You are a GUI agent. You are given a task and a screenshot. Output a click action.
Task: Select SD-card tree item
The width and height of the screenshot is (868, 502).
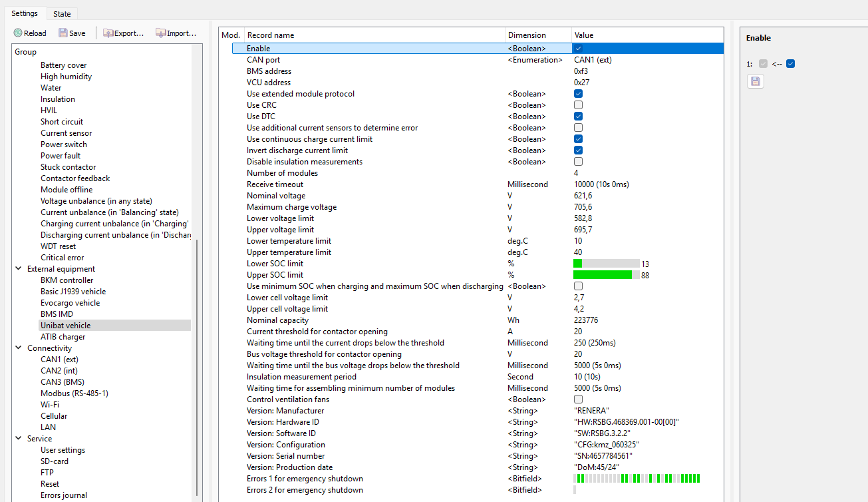click(x=55, y=461)
